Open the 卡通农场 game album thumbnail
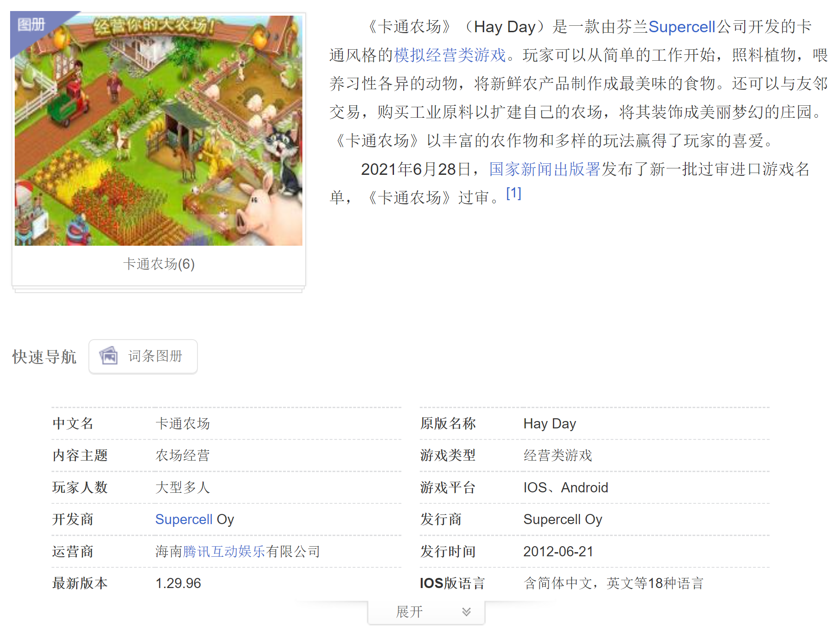The image size is (840, 629). [158, 131]
